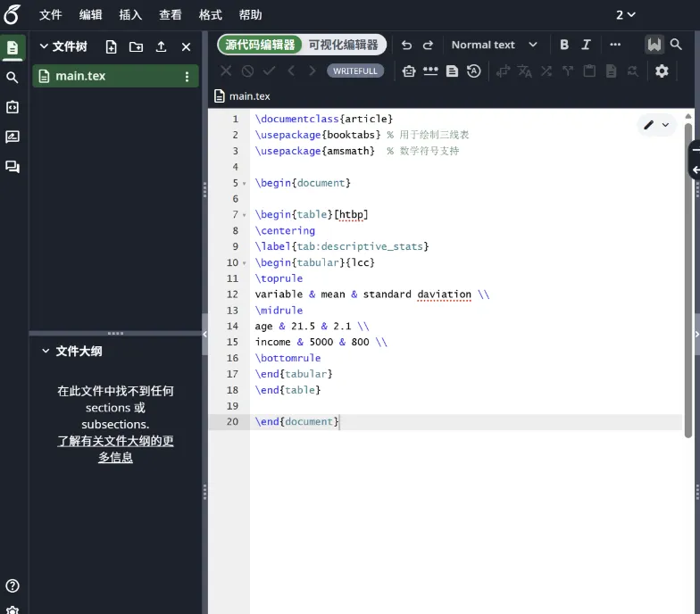Click the new file icon in the file tree
Screen dimensions: 700x614
click(111, 46)
